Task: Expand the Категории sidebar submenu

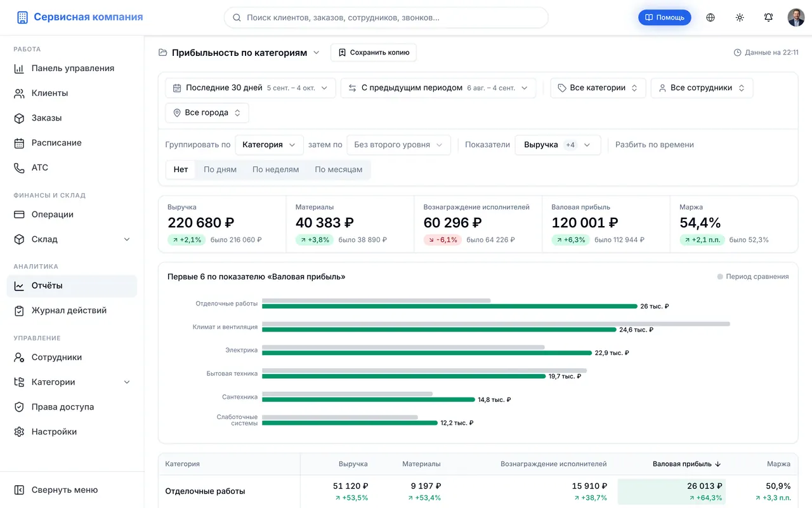Action: (127, 382)
